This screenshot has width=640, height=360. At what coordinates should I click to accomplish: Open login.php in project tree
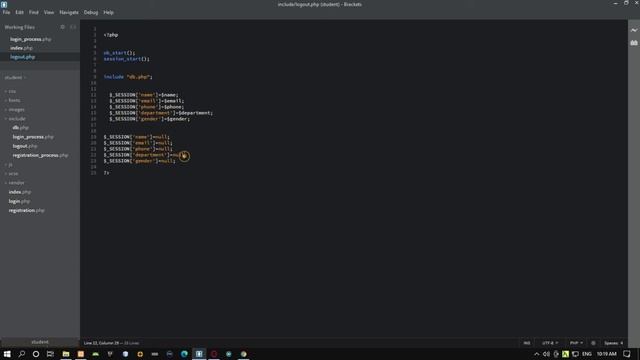point(20,202)
